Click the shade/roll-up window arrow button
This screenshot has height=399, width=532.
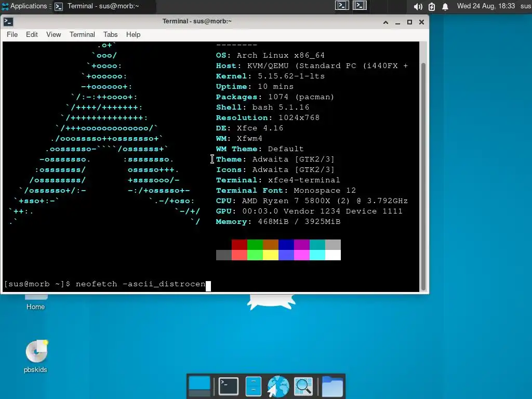(386, 22)
